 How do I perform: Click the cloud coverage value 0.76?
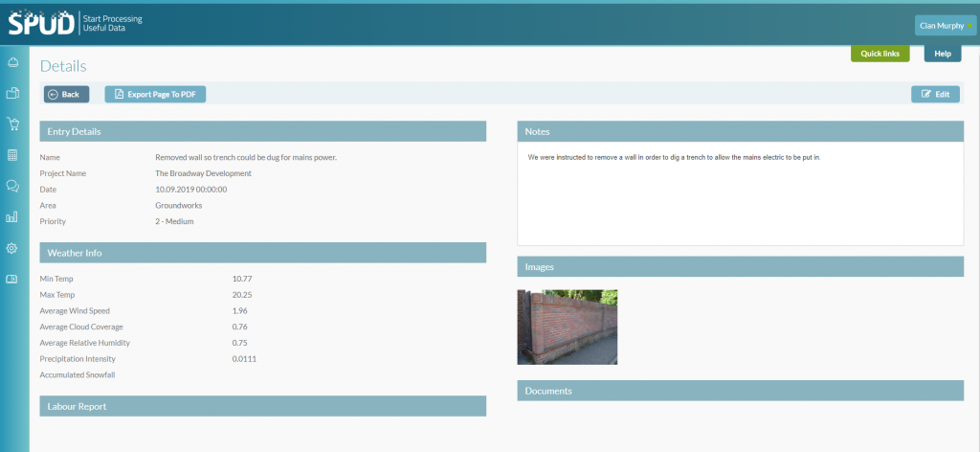coord(240,327)
